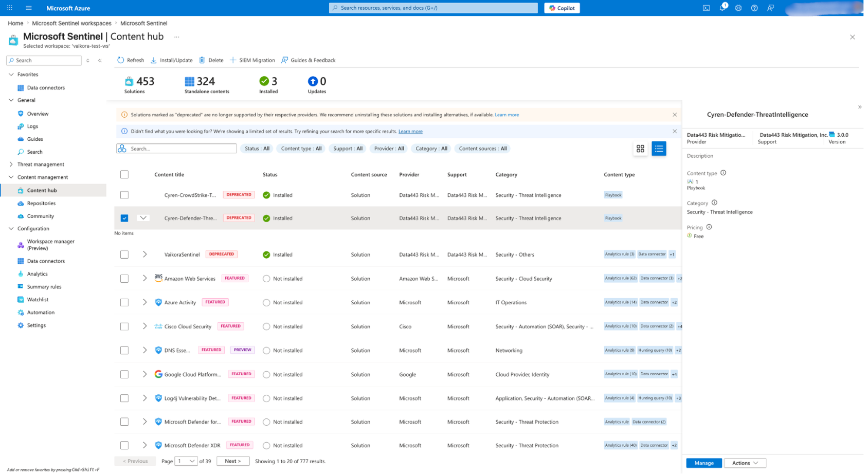Click the Google Cloud Platform logo icon
Viewport: 868px width, 474px height.
(x=158, y=374)
